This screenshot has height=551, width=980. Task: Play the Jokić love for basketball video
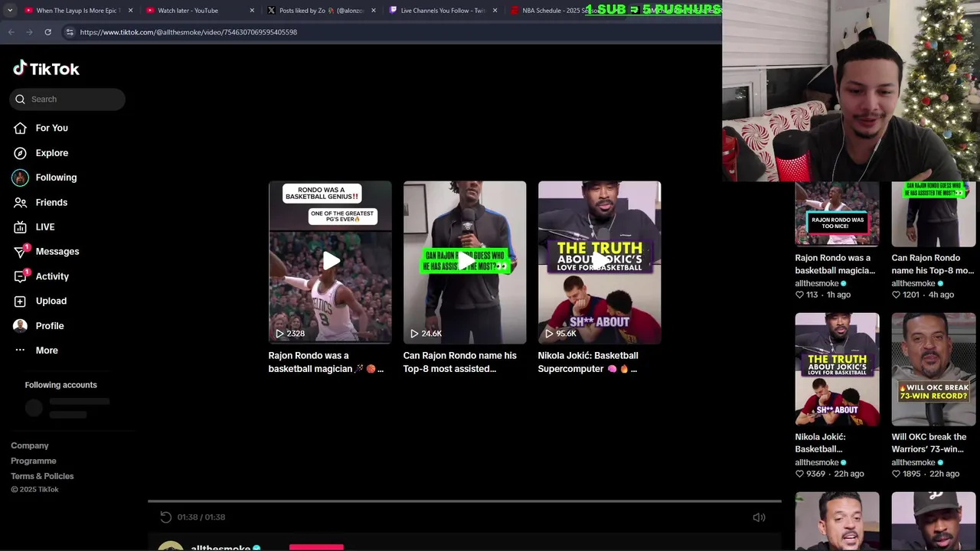point(599,262)
